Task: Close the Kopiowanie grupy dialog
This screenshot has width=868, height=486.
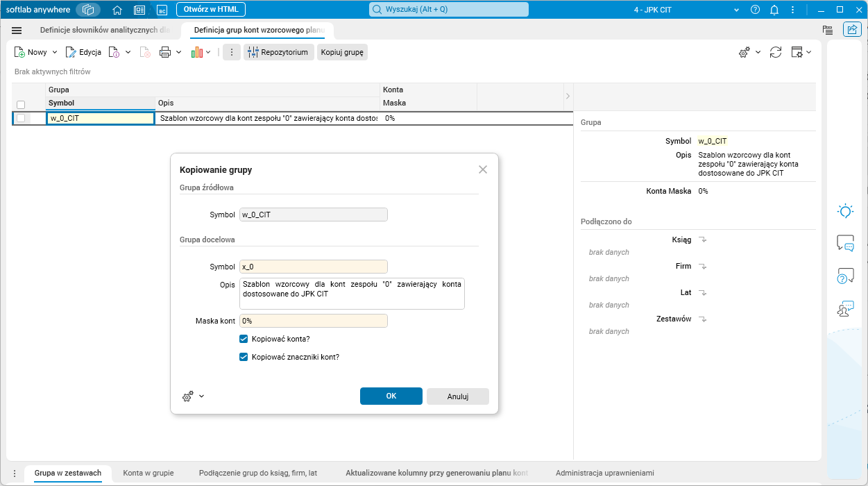Action: (483, 169)
